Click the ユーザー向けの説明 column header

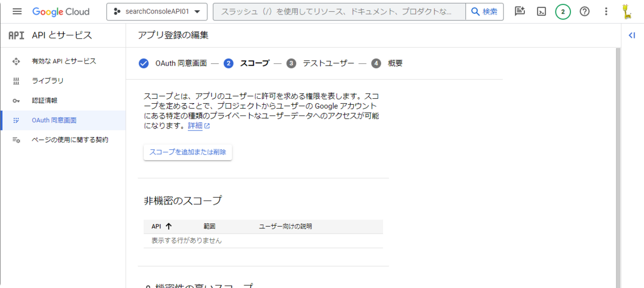[286, 226]
